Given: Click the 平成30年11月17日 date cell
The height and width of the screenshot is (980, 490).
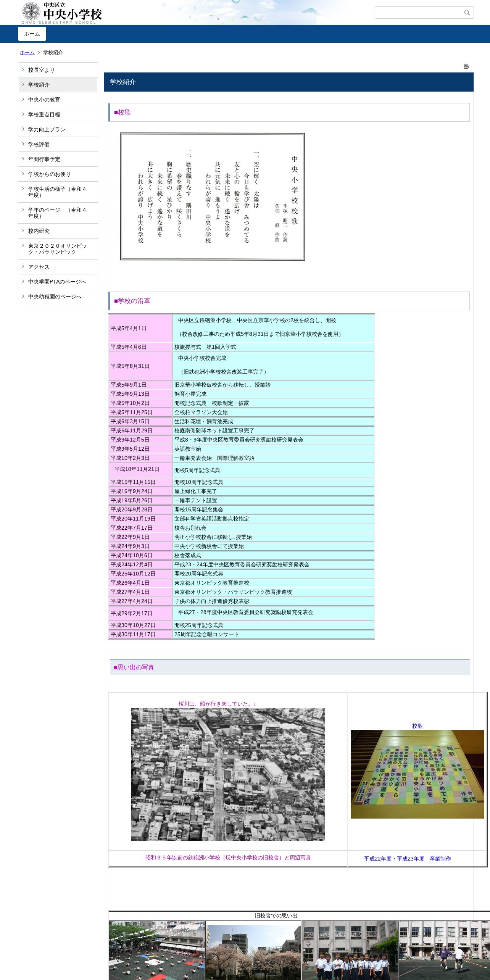Looking at the screenshot, I should (140, 634).
